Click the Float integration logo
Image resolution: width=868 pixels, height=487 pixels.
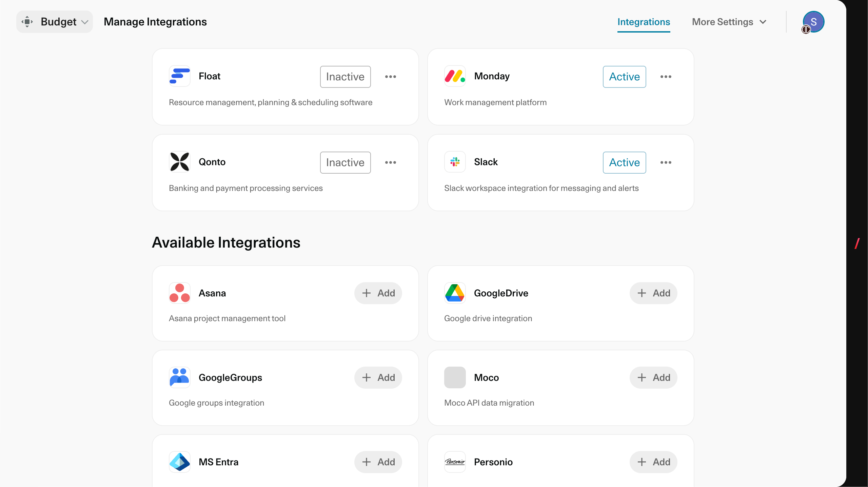point(179,76)
